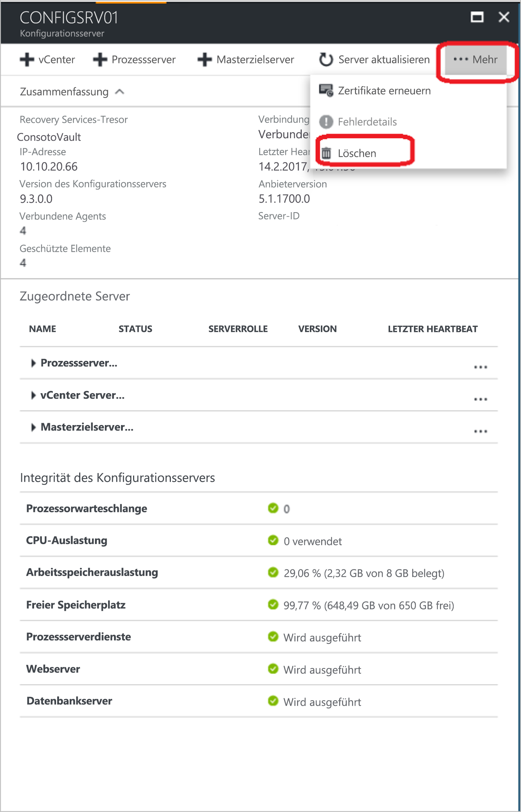
Task: Click Server aktualisieren text
Action: 384,59
